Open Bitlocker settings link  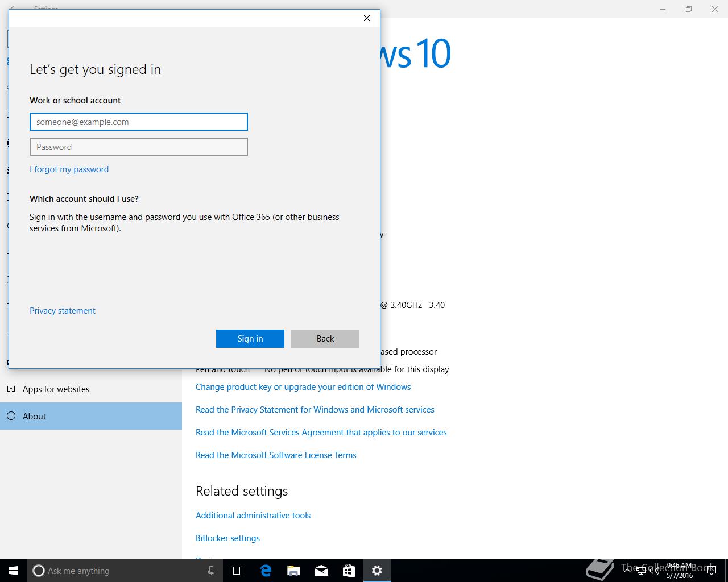point(227,538)
